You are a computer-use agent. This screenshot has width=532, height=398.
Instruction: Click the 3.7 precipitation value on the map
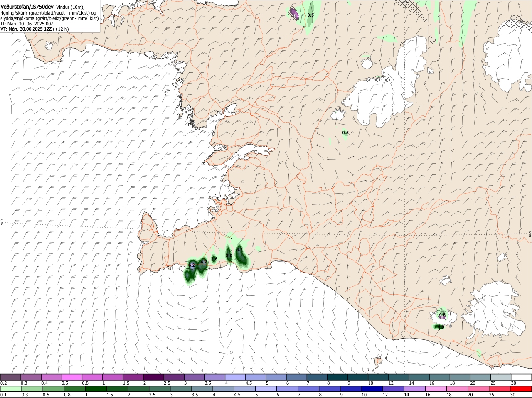pos(239,249)
